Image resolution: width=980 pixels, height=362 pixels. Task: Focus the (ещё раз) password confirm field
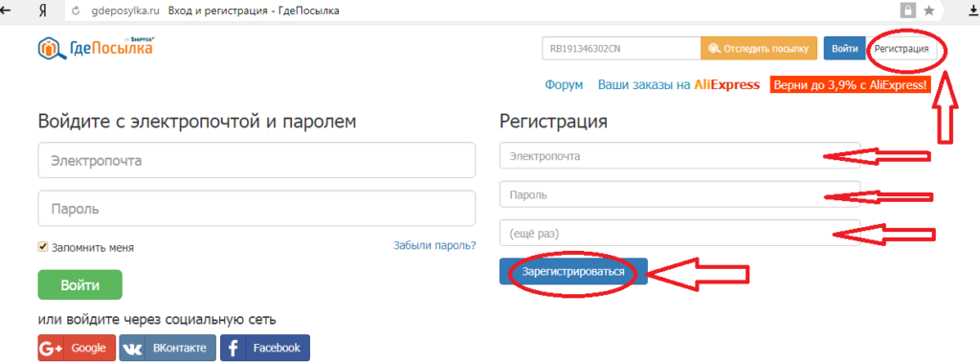(x=680, y=233)
